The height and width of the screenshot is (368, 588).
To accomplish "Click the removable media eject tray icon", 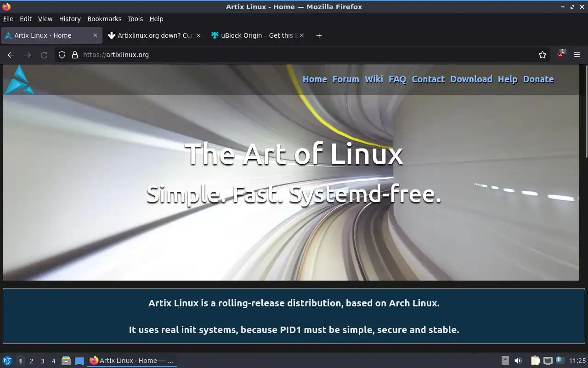I will (505, 361).
